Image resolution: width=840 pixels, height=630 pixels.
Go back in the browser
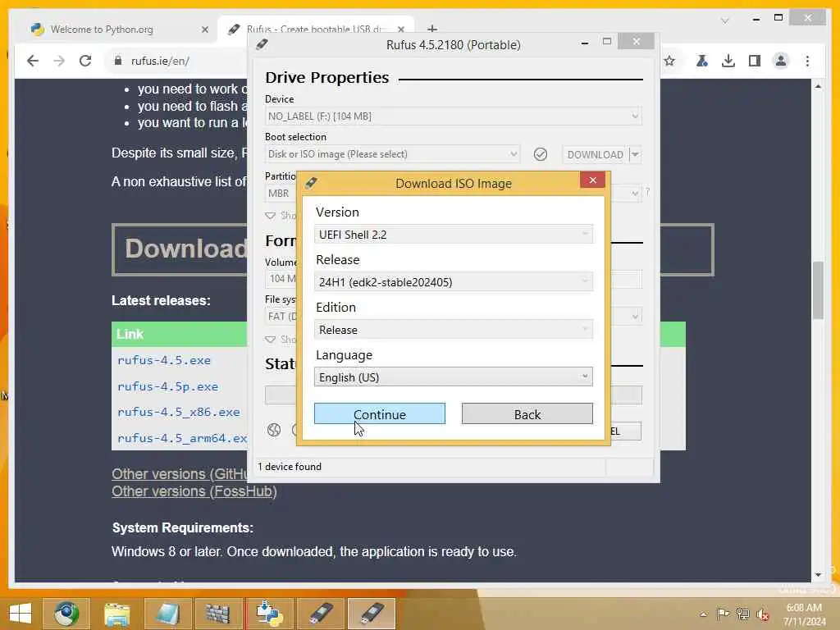point(33,61)
